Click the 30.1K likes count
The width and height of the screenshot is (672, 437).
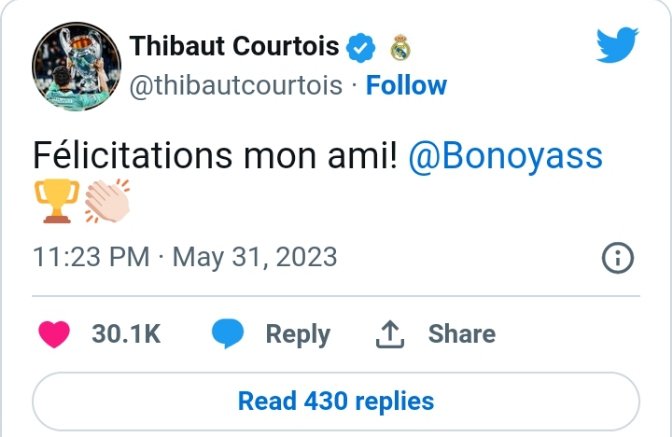click(126, 334)
